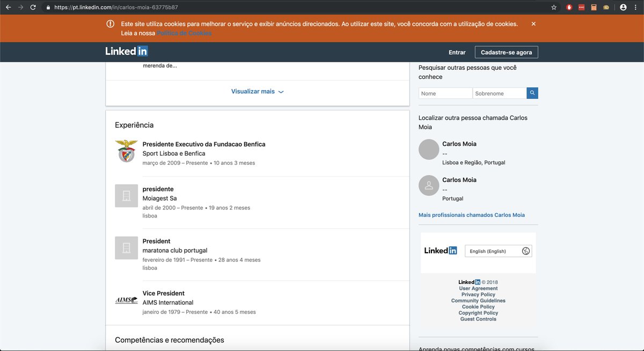644x351 pixels.
Task: Click the AIMS International logo
Action: 126,300
